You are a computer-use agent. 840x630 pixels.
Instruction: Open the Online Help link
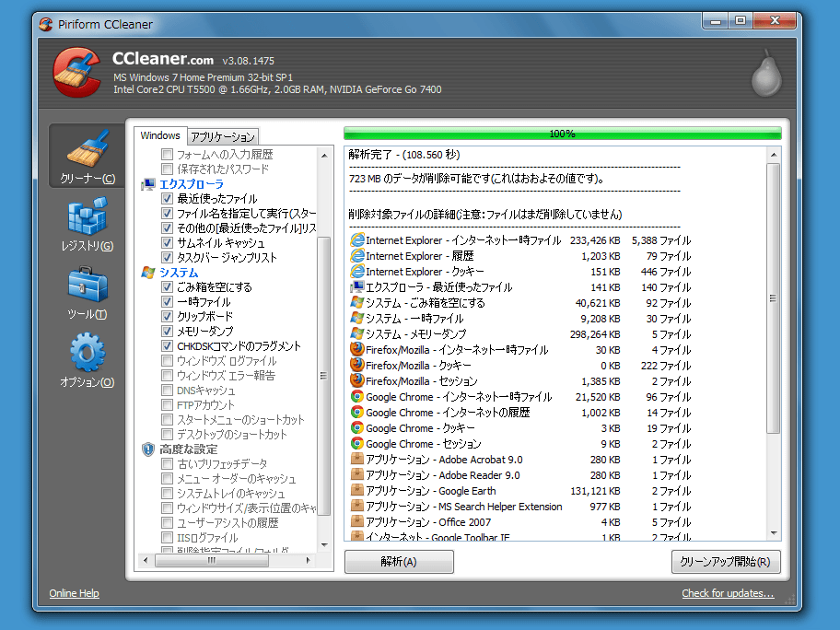click(74, 593)
